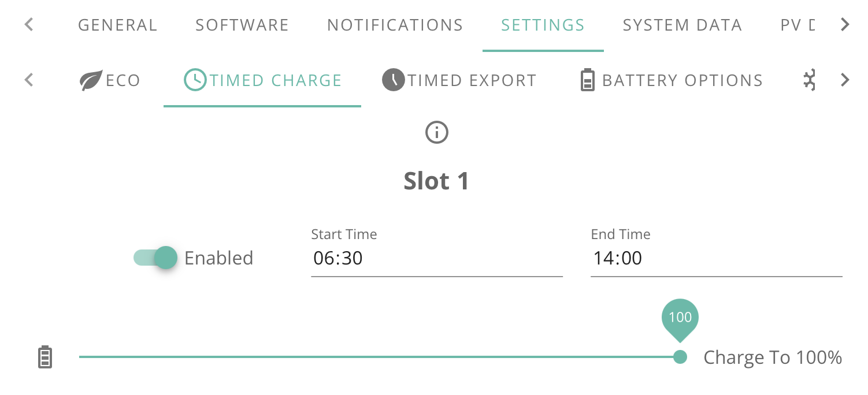The image size is (868, 395).
Task: Toggle the Slot 1 Enabled switch
Action: point(155,258)
